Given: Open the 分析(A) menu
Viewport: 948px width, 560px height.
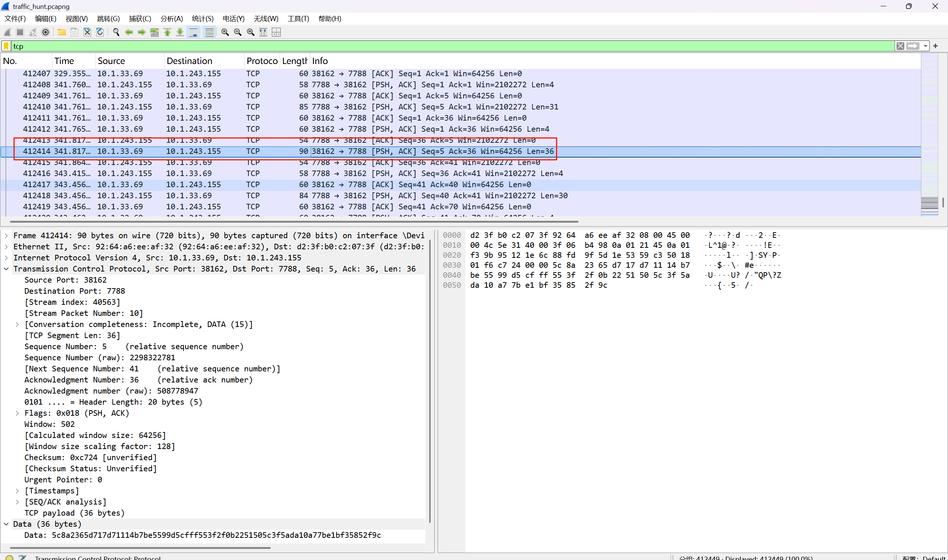Looking at the screenshot, I should [x=171, y=18].
